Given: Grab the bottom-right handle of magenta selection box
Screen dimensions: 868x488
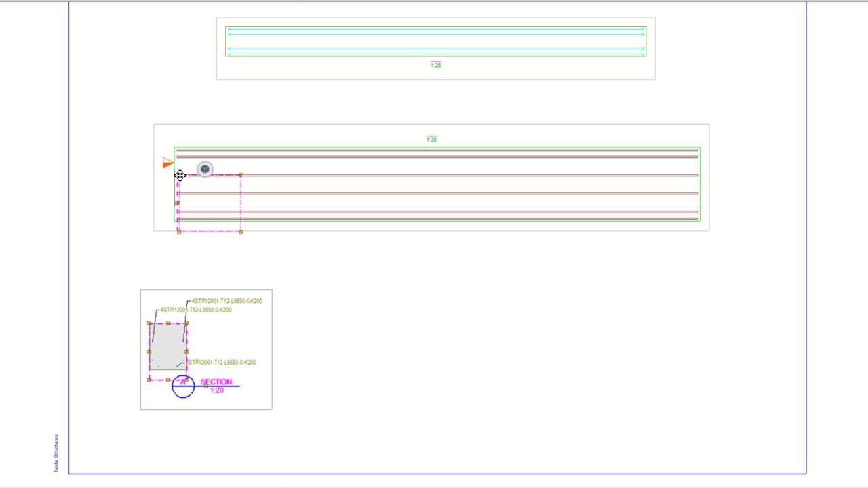Looking at the screenshot, I should click(x=241, y=232).
